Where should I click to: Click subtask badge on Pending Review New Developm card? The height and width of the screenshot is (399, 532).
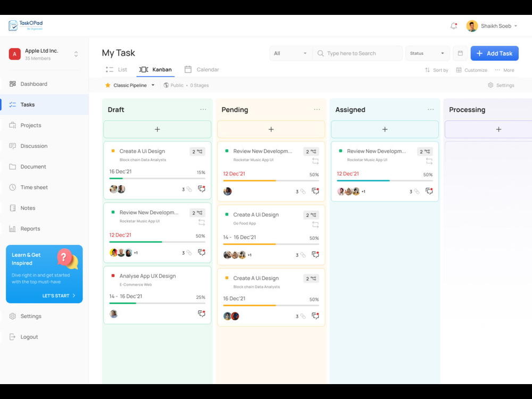tap(311, 151)
